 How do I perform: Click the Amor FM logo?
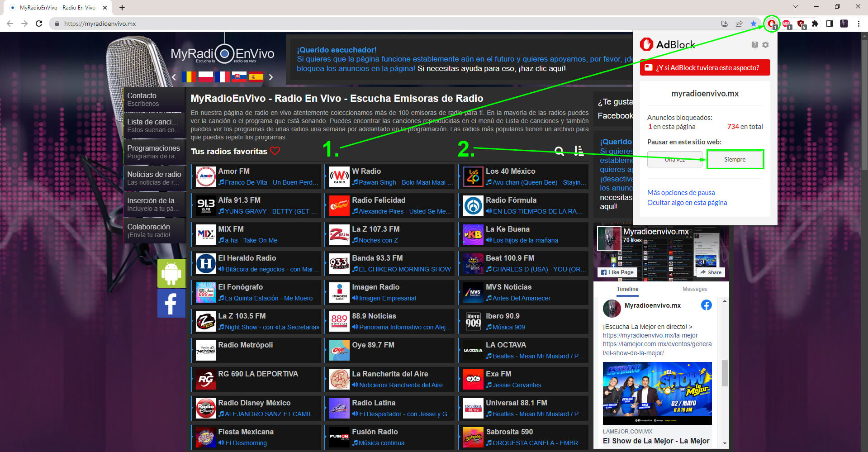click(x=206, y=176)
